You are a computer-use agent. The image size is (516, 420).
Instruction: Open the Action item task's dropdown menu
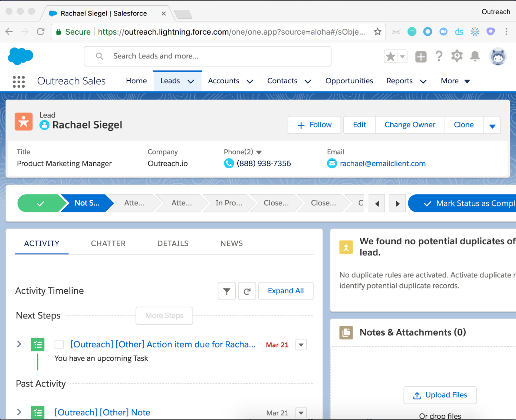301,345
